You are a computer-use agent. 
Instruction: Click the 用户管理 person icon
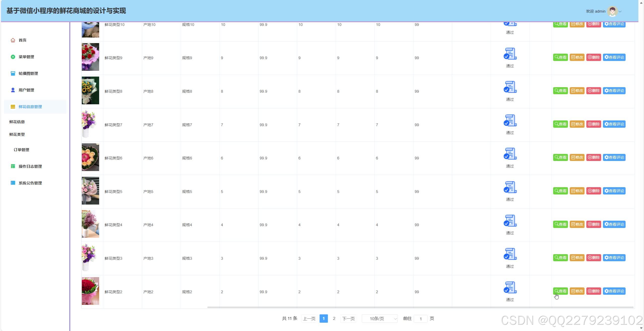[x=13, y=90]
